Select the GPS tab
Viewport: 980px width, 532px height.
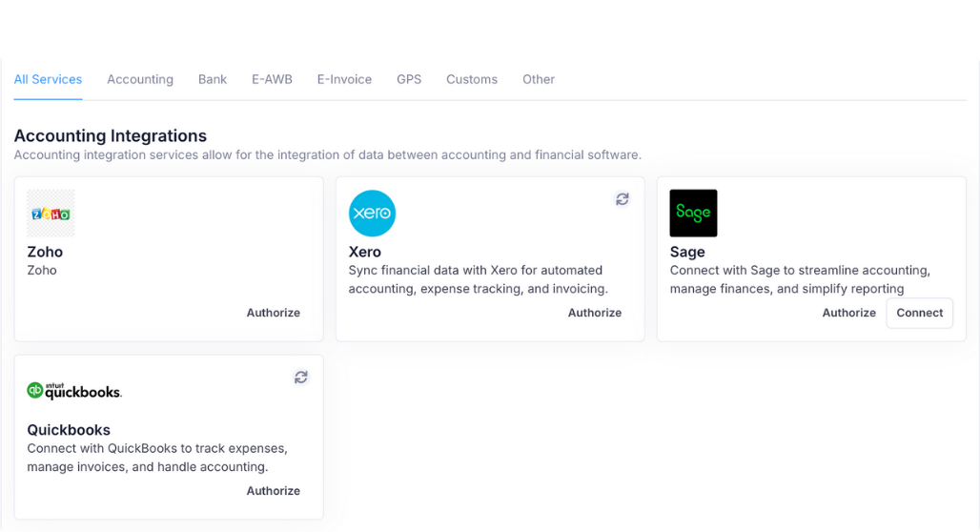(409, 79)
